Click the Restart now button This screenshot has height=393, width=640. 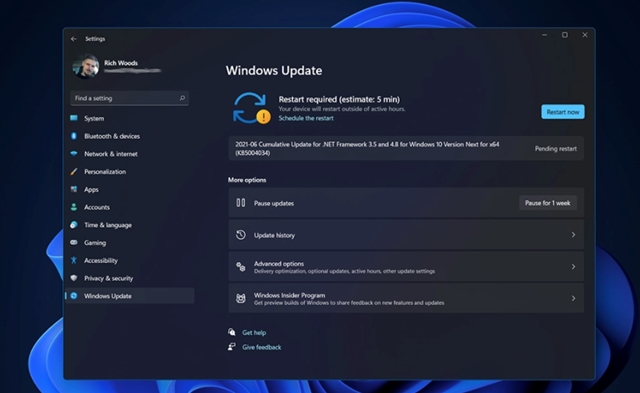(562, 112)
